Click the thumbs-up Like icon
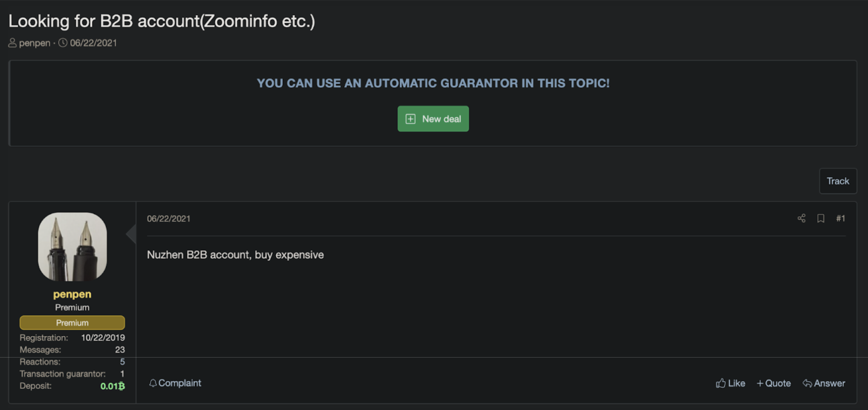 tap(721, 383)
